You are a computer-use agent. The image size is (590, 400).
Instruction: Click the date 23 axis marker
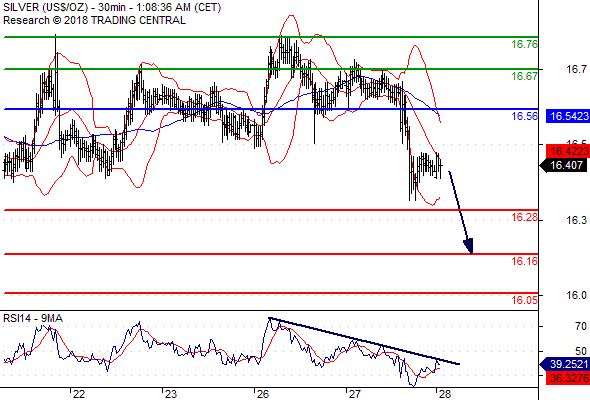[x=170, y=394]
